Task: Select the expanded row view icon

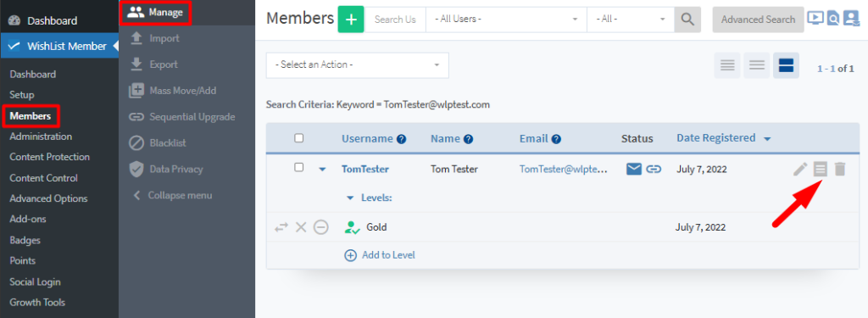Action: point(786,65)
